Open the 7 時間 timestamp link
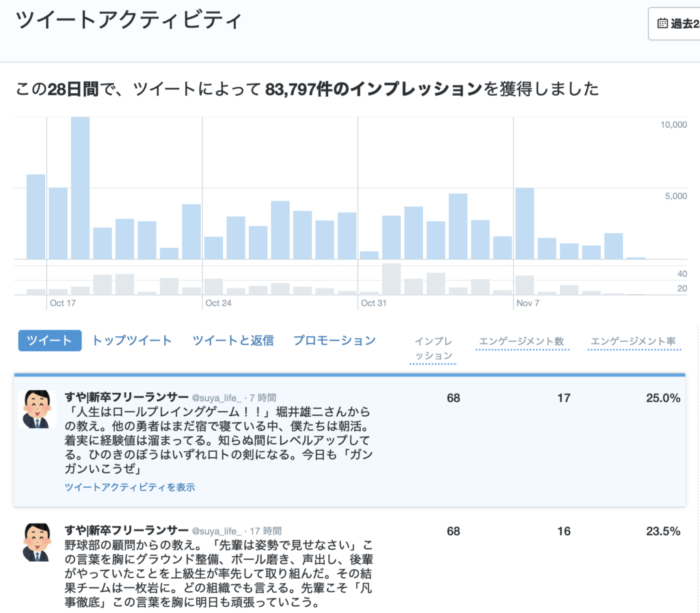Screen dimensions: 700x613 click(x=263, y=398)
